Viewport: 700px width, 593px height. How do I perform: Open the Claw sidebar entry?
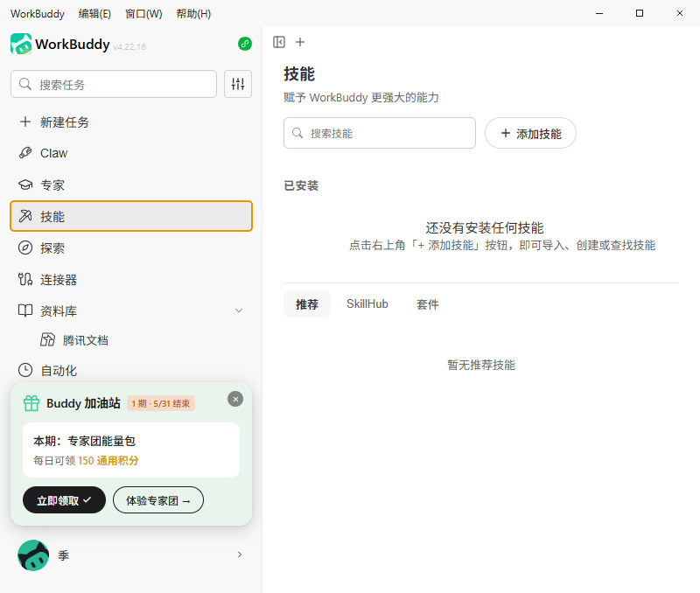[131, 153]
